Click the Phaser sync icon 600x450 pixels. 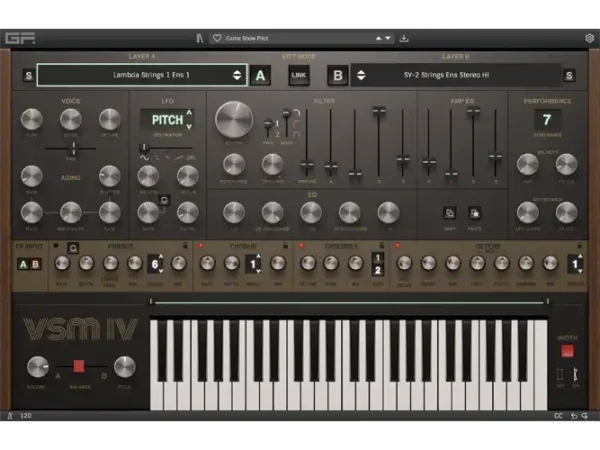pyautogui.click(x=73, y=248)
